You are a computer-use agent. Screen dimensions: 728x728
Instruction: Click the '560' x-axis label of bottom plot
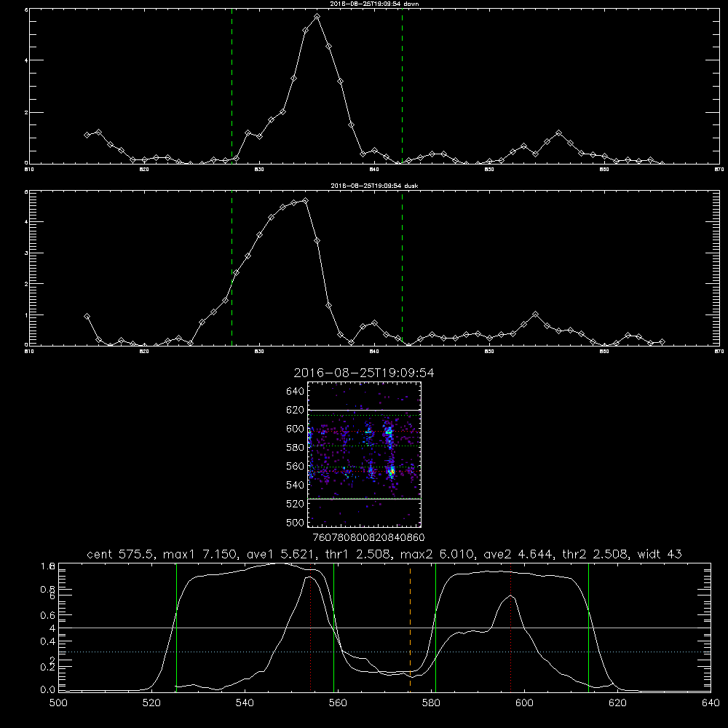(338, 703)
